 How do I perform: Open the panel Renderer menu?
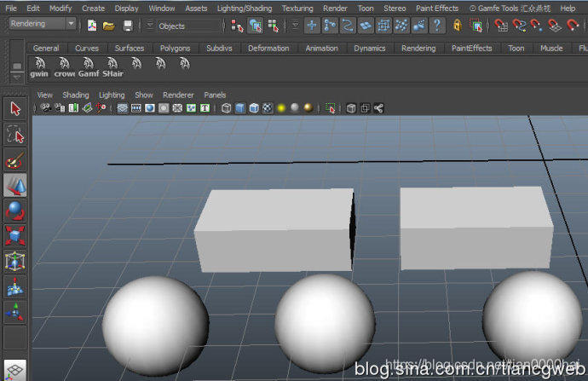tap(178, 95)
